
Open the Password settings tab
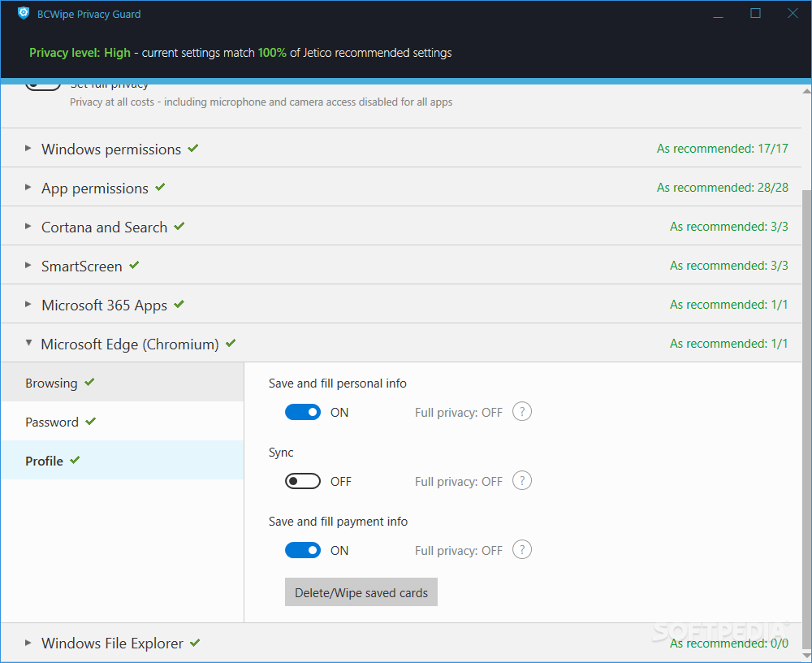(x=123, y=422)
